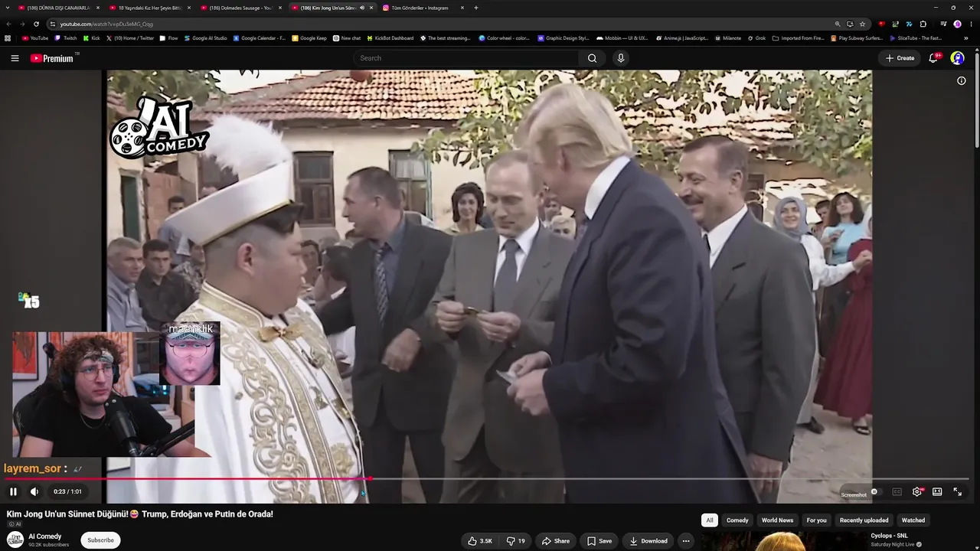
Task: Select the World News filter chip
Action: tap(777, 520)
